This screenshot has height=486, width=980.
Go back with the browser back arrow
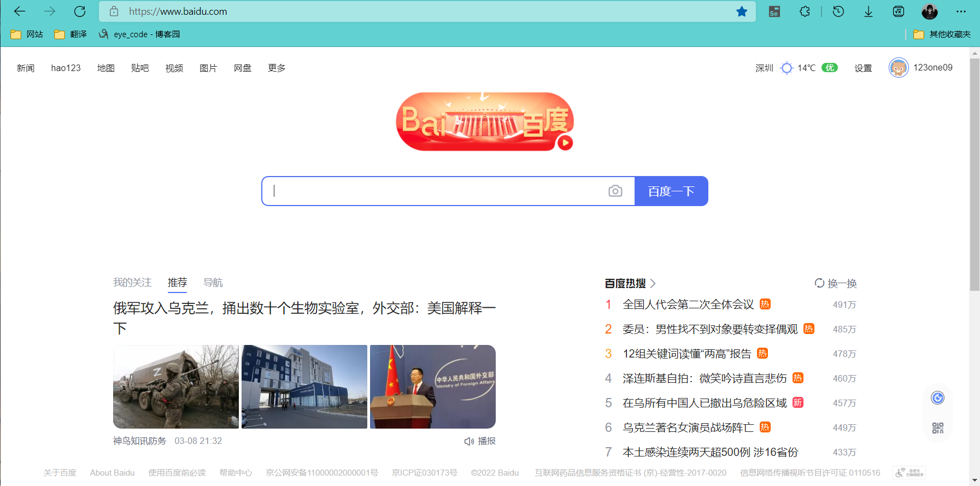tap(20, 11)
